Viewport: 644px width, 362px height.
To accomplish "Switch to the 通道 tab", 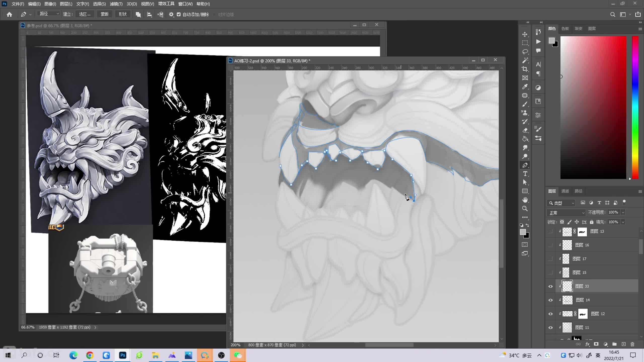I will click(x=565, y=191).
